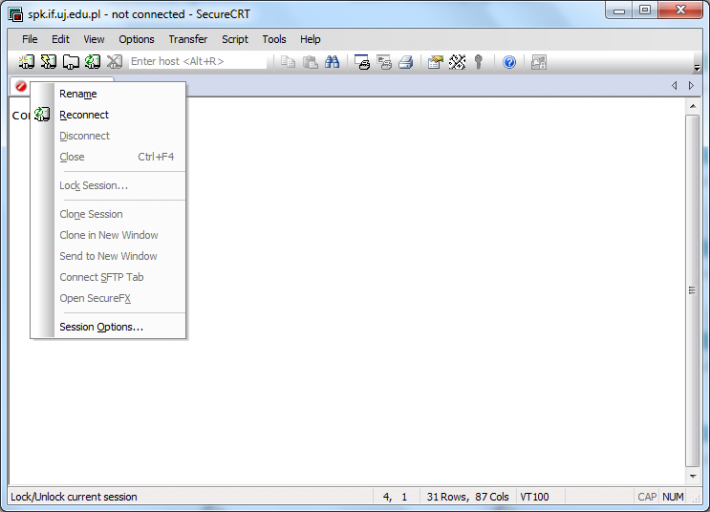This screenshot has height=512, width=710.
Task: Click the Connect toolbar icon
Action: [26, 62]
